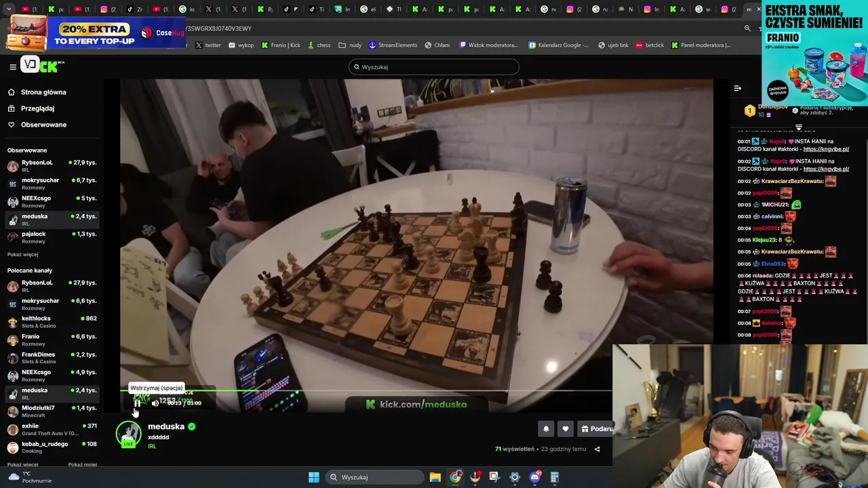Open the Windows Start menu
868x488 pixels.
[314, 477]
